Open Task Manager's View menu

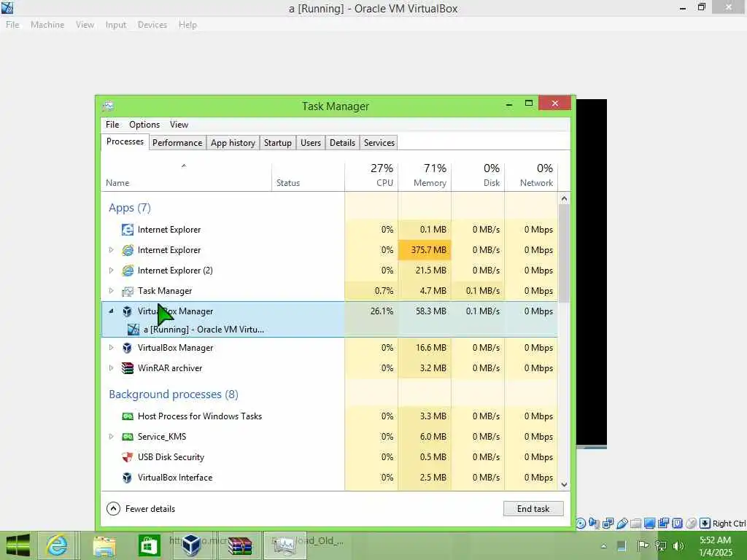tap(179, 125)
